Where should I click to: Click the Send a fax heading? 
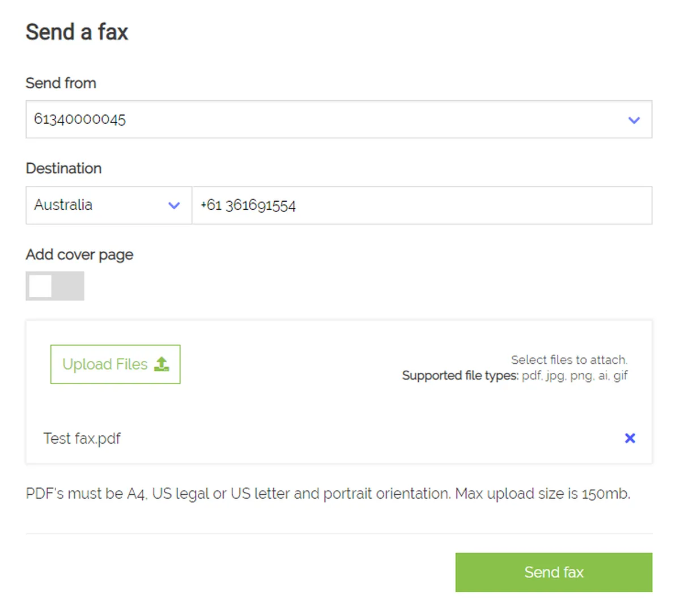pyautogui.click(x=77, y=32)
